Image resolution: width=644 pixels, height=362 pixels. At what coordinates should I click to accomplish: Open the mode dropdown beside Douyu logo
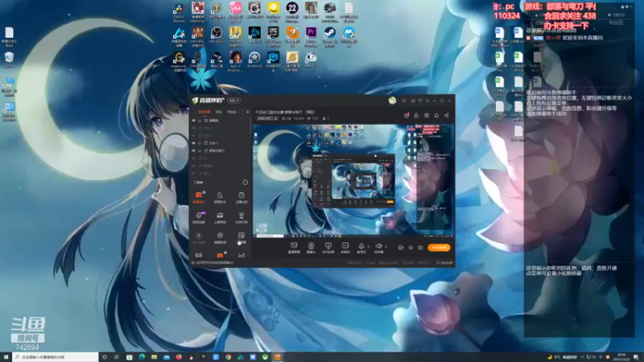pyautogui.click(x=234, y=101)
